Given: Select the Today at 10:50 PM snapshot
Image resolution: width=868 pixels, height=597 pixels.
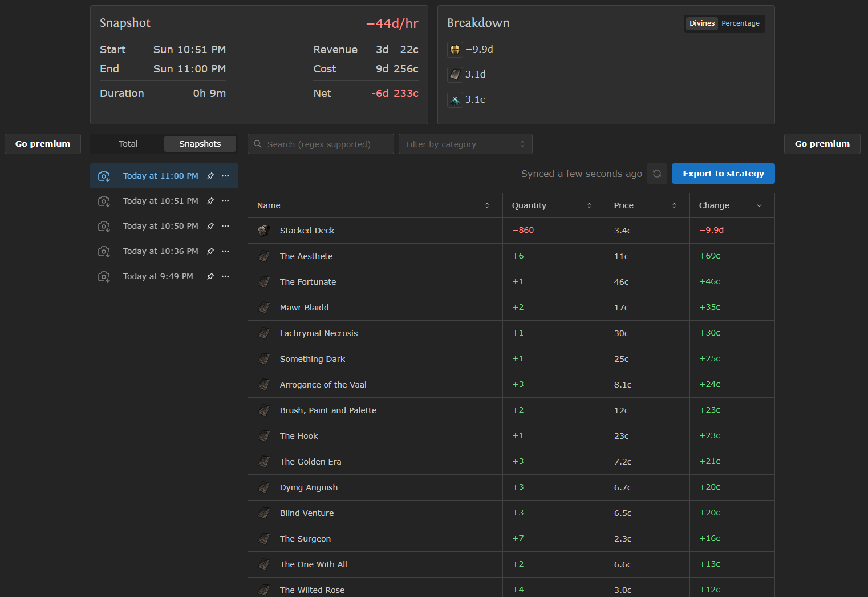Looking at the screenshot, I should click(x=160, y=226).
